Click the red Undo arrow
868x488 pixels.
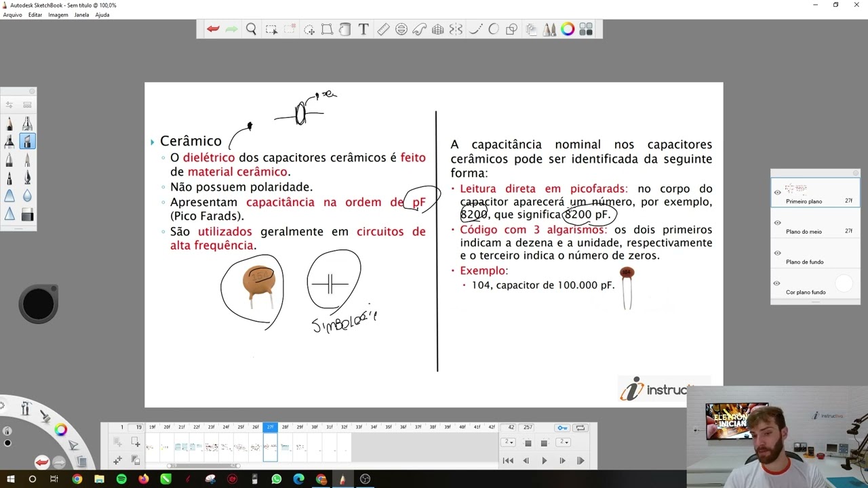click(x=213, y=29)
